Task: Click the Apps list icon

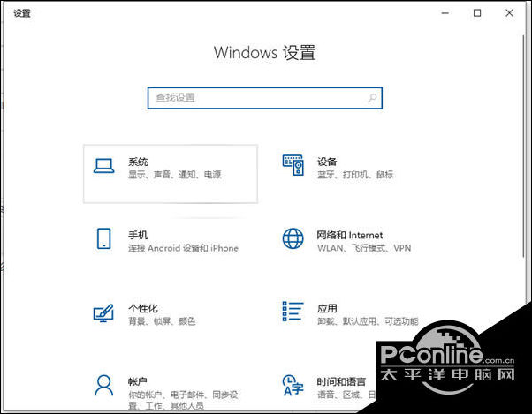Action: click(x=293, y=311)
